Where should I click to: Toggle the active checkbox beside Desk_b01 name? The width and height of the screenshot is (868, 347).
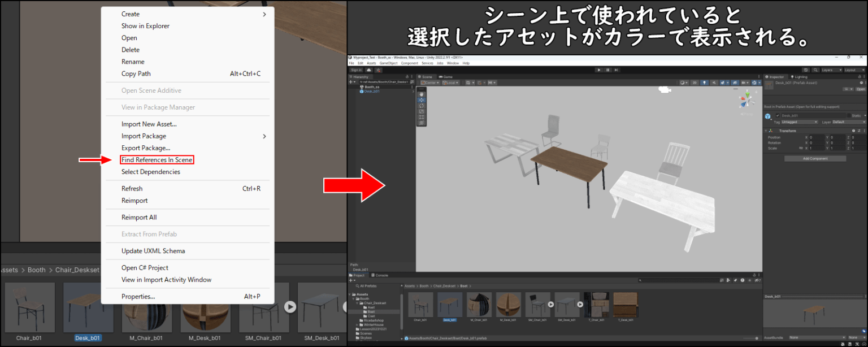[x=778, y=116]
